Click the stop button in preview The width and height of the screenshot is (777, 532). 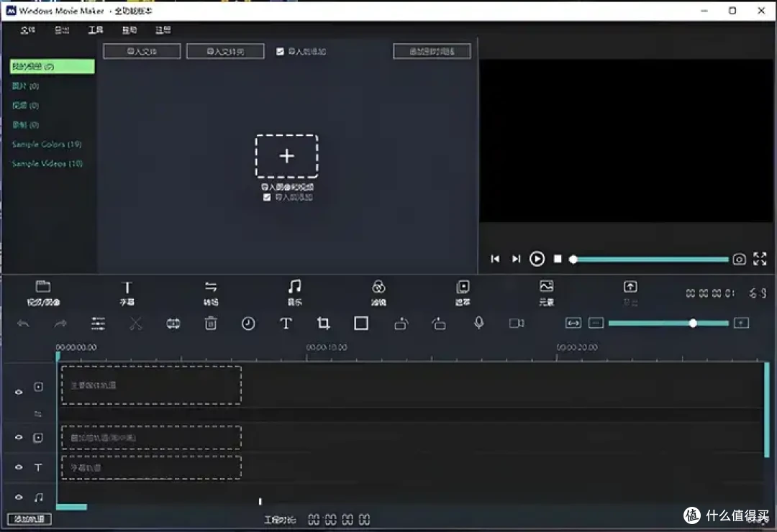tap(558, 259)
